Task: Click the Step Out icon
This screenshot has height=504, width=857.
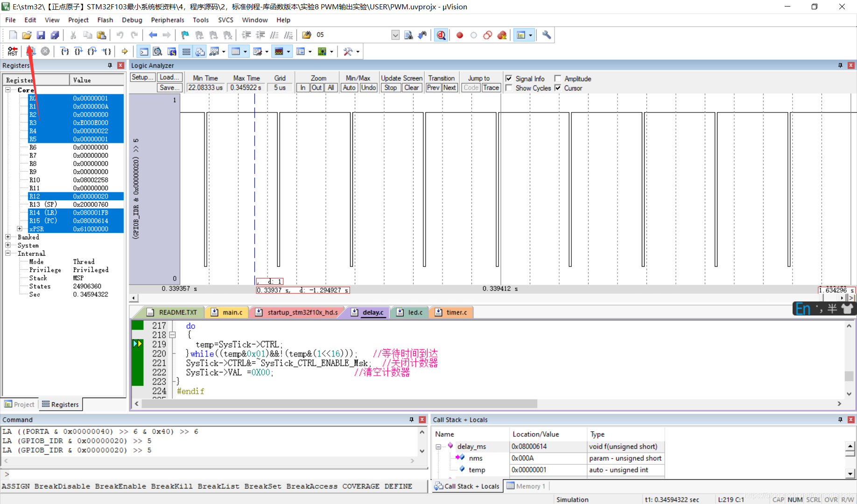Action: (x=92, y=51)
